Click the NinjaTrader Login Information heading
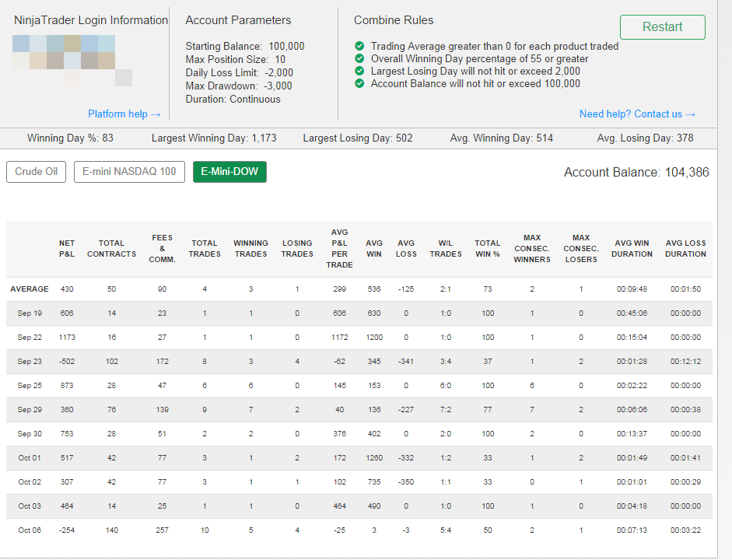The image size is (732, 560). click(91, 20)
